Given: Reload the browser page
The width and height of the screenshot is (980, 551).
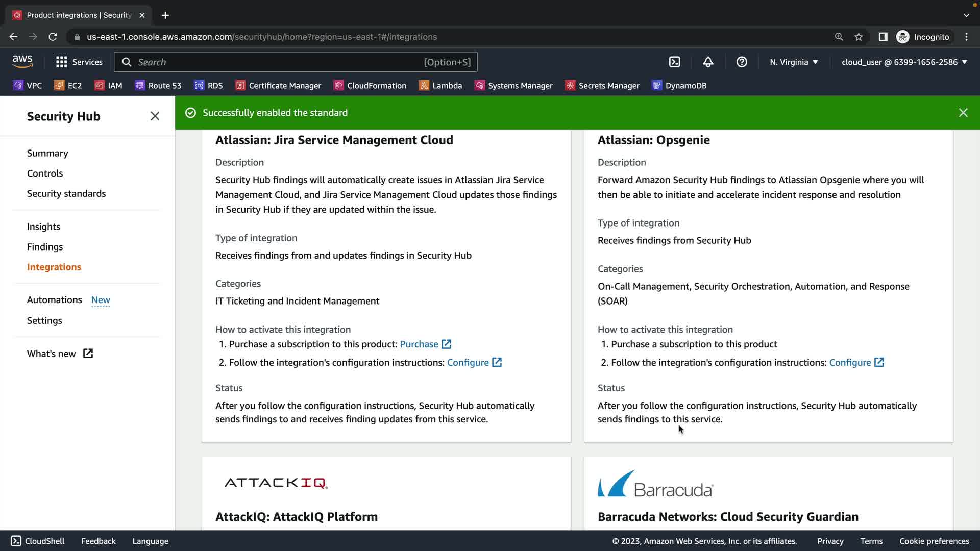Looking at the screenshot, I should coord(53,37).
